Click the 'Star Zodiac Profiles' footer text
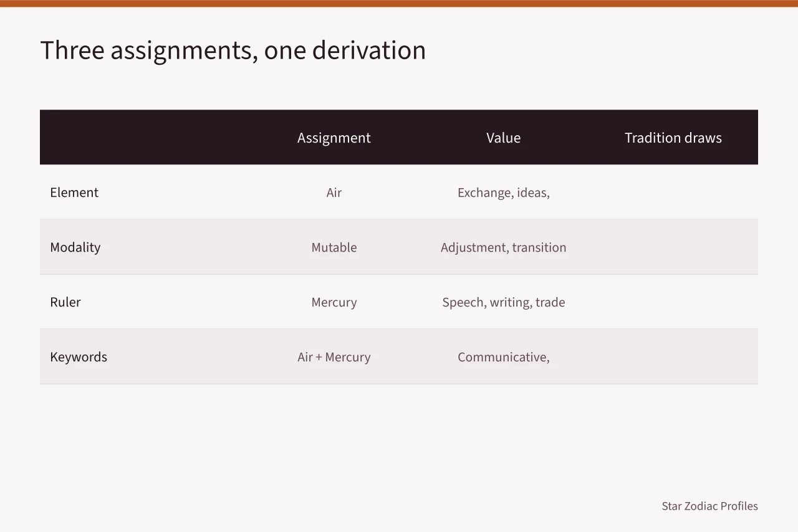Viewport: 798px width, 532px height. pyautogui.click(x=709, y=506)
